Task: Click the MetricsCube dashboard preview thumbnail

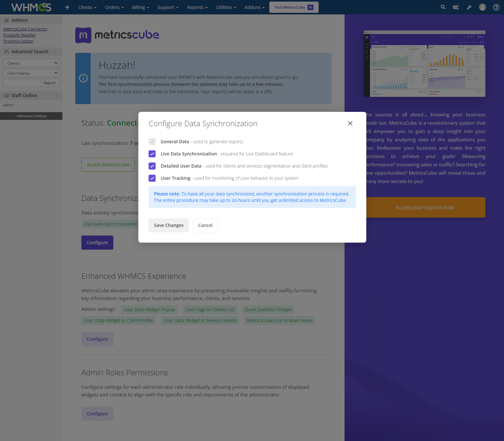Action: pos(424,64)
